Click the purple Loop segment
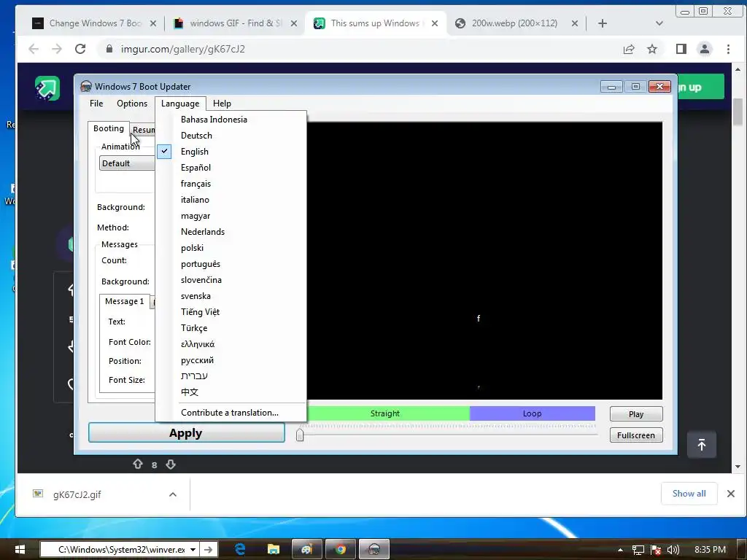This screenshot has height=560, width=747. [532, 413]
